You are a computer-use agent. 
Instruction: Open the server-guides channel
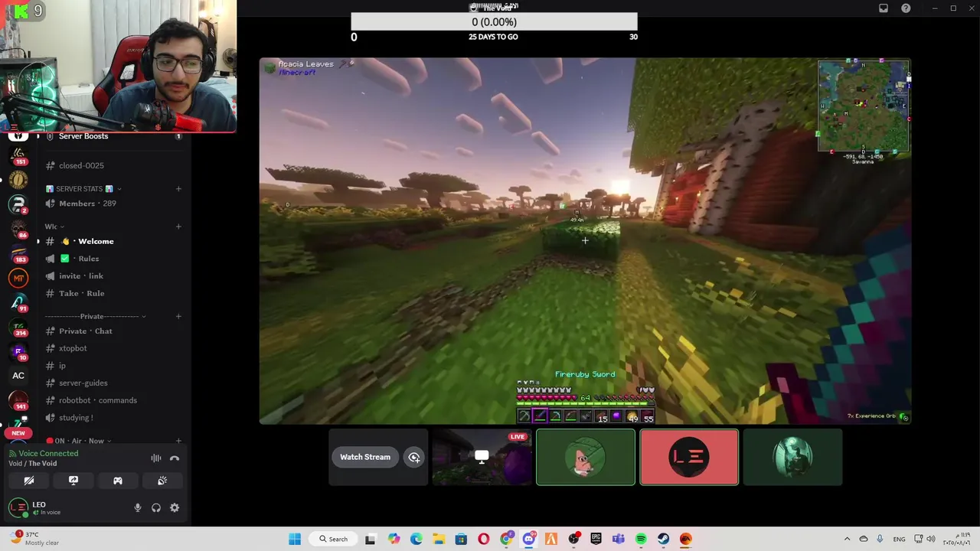coord(83,383)
